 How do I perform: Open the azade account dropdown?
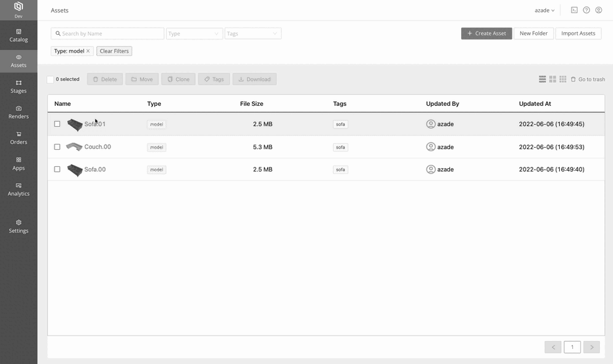click(544, 11)
